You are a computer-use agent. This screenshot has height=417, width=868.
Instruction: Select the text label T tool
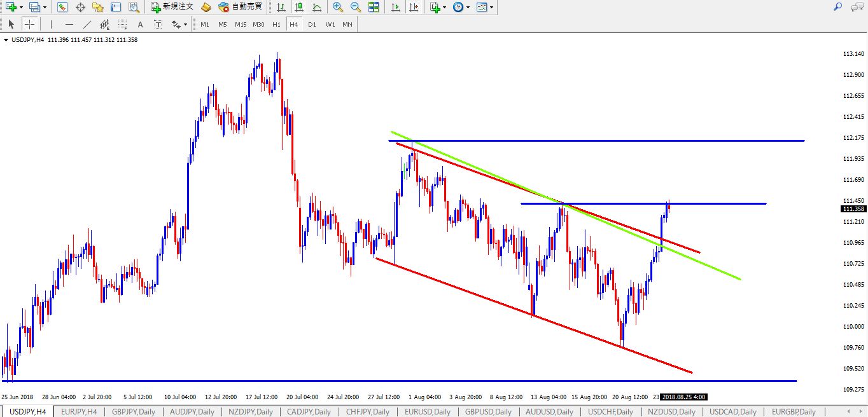click(158, 24)
